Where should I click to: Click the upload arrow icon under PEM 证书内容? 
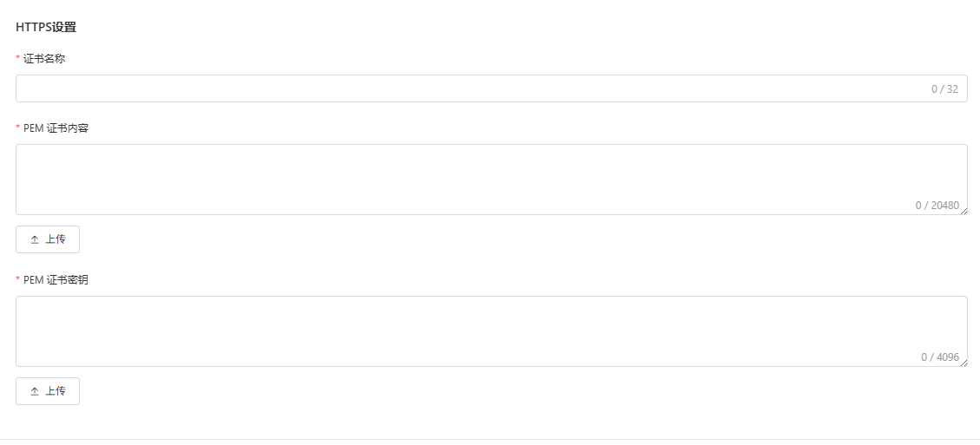point(35,239)
